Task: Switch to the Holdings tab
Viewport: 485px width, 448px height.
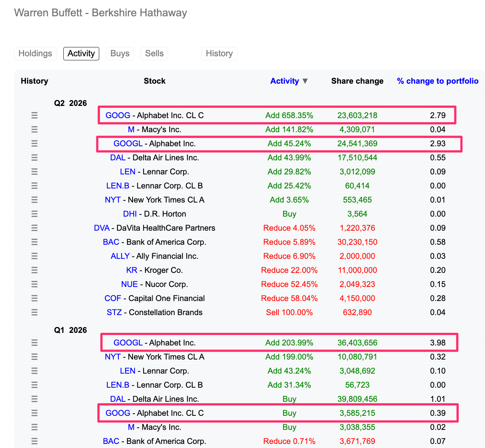Action: 35,53
